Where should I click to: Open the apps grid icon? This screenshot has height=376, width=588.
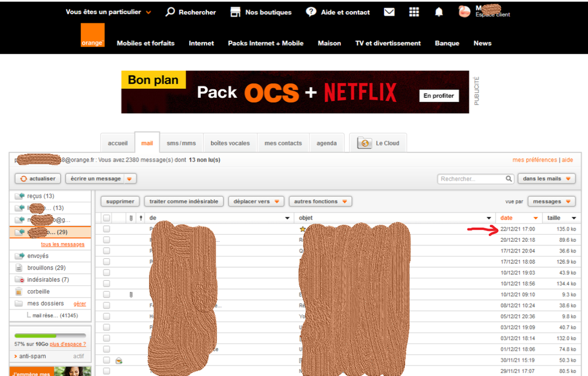tap(414, 12)
